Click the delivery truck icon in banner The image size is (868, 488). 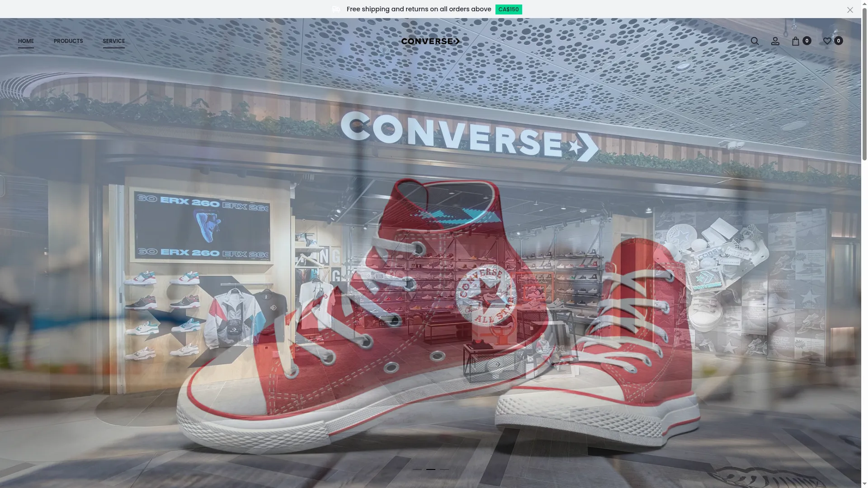[336, 9]
